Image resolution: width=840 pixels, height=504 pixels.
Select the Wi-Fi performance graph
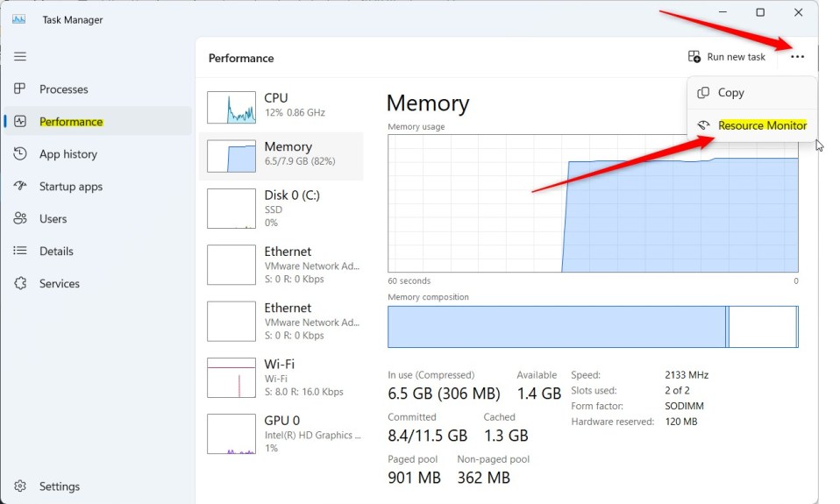click(x=231, y=378)
